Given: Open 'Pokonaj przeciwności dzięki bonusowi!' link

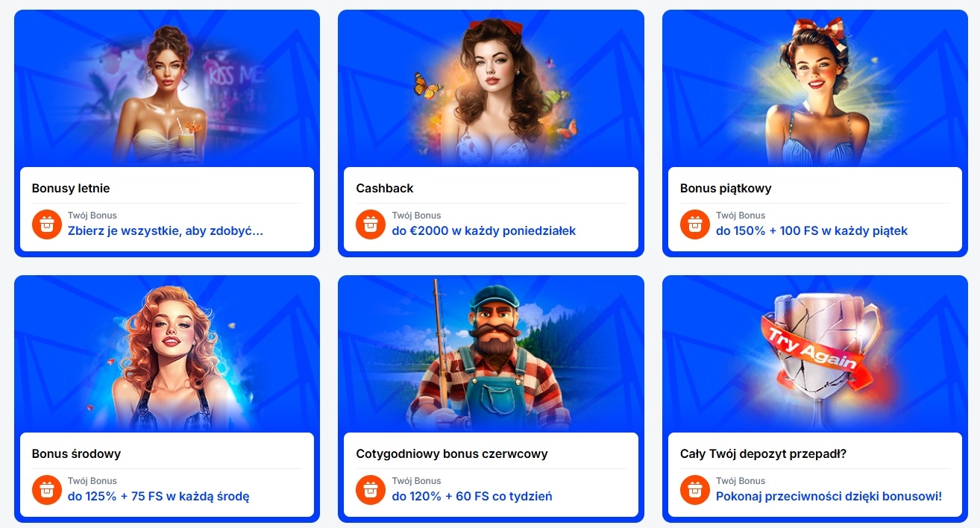Looking at the screenshot, I should pos(829,497).
